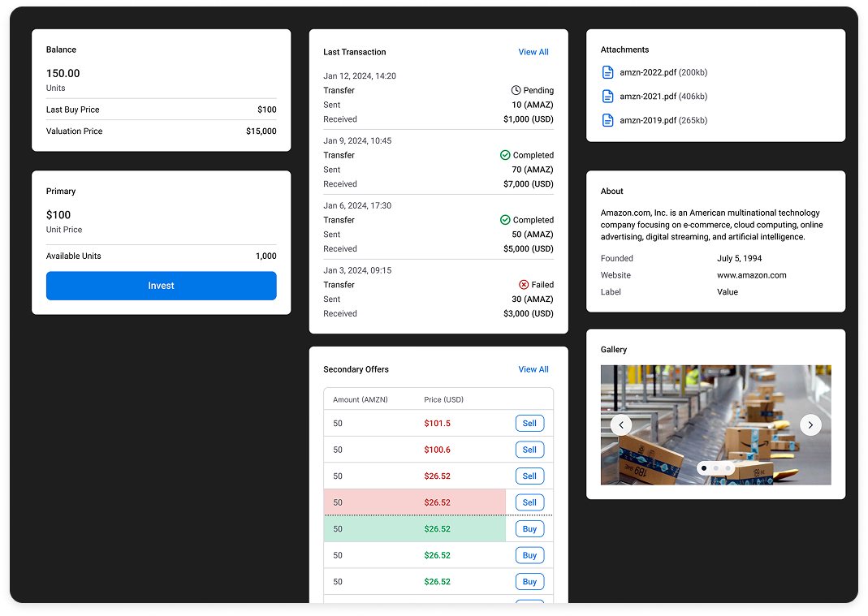This screenshot has width=868, height=616.
Task: Open View All in Secondary Offers
Action: click(x=533, y=369)
